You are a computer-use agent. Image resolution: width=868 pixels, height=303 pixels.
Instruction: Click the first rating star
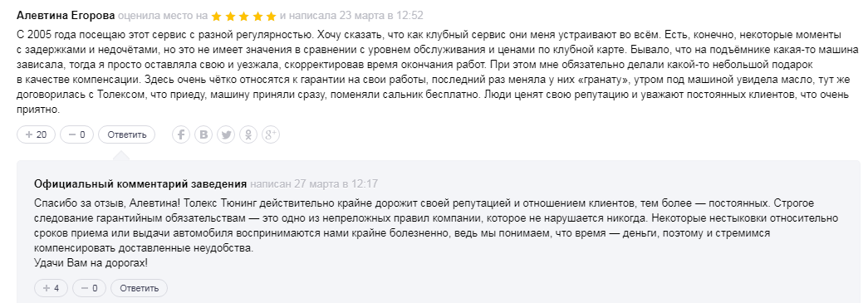coord(217,16)
